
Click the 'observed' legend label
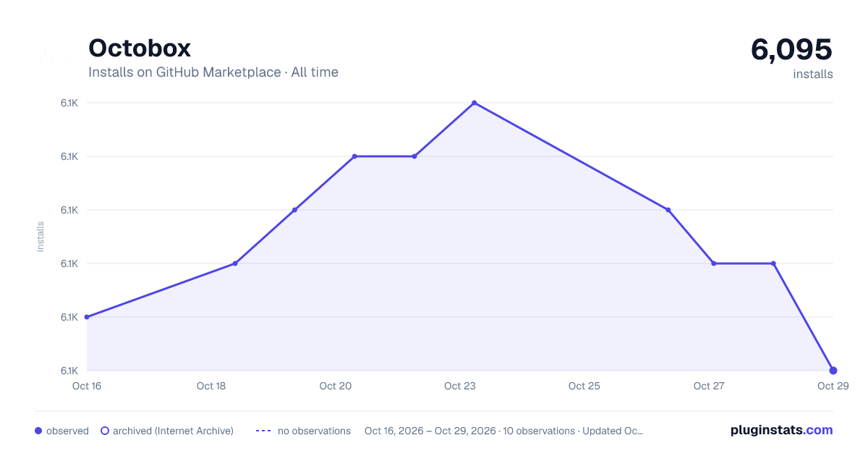click(67, 431)
